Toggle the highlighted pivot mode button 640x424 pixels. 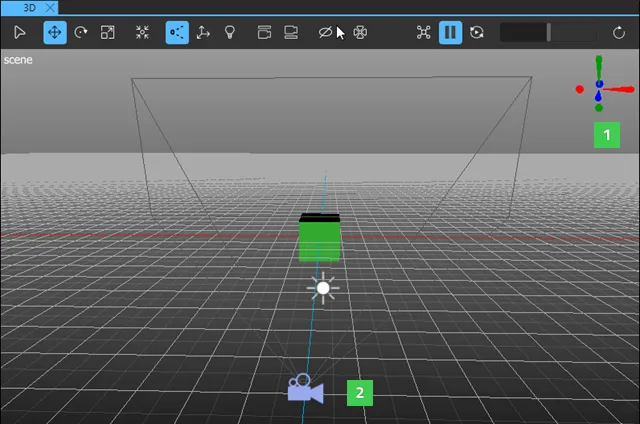click(x=177, y=32)
